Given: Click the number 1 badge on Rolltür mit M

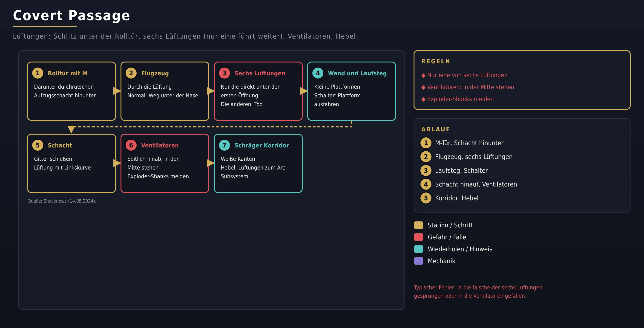Looking at the screenshot, I should (x=38, y=73).
